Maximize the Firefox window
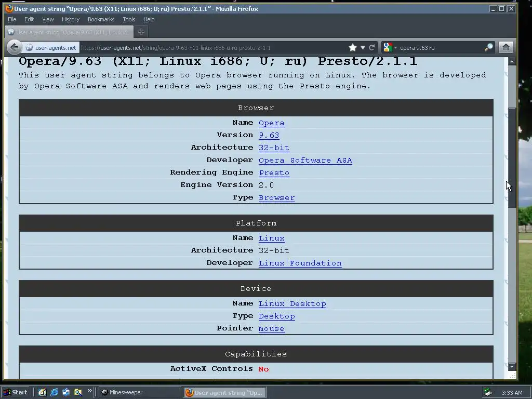This screenshot has height=399, width=532. point(501,9)
